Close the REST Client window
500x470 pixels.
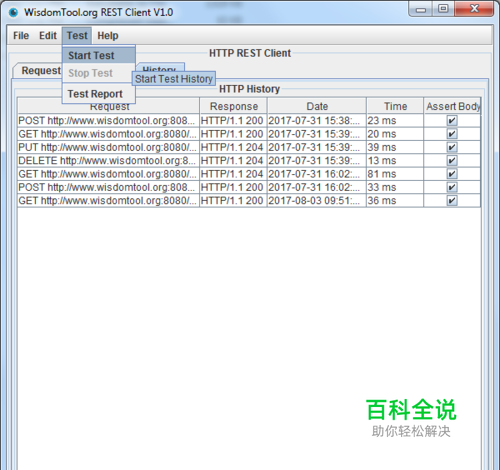[x=474, y=9]
